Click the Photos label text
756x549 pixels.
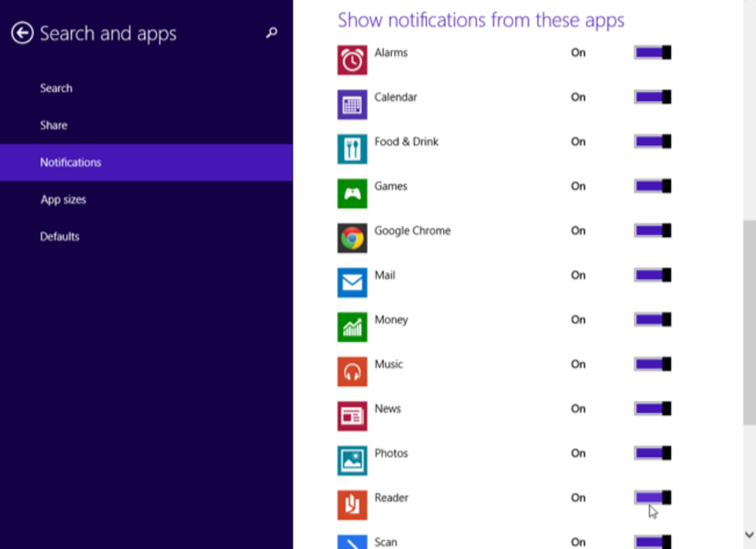point(391,453)
